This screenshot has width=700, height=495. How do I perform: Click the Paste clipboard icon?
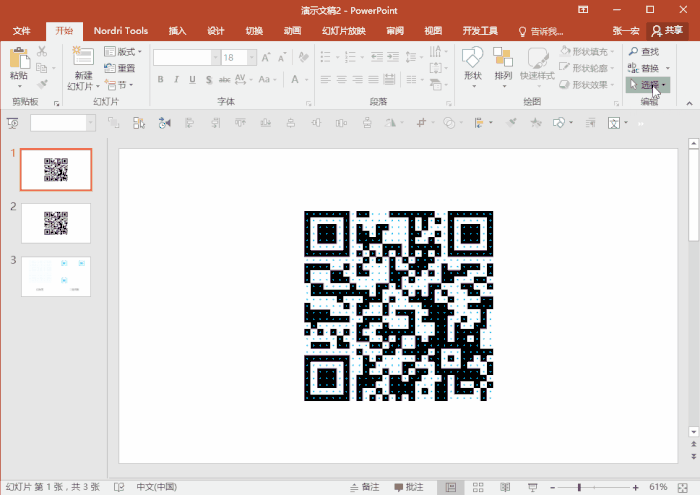point(19,59)
